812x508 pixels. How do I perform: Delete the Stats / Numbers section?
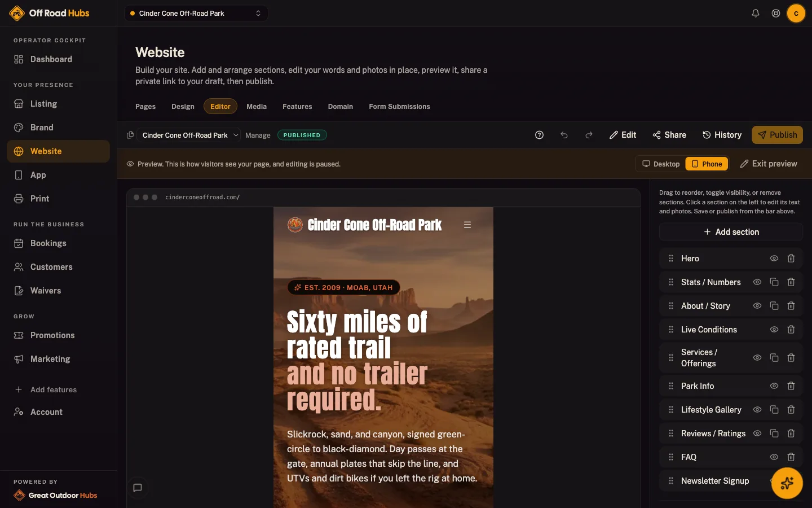coord(791,282)
